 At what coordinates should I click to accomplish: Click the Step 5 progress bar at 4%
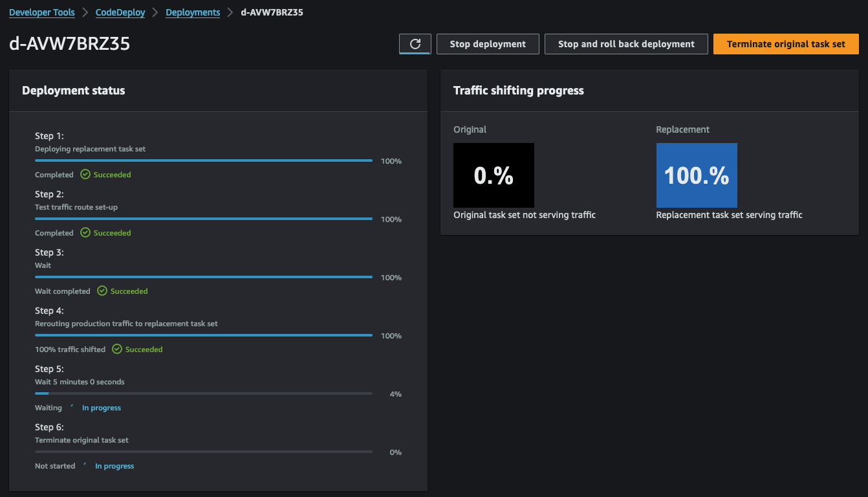click(x=204, y=393)
